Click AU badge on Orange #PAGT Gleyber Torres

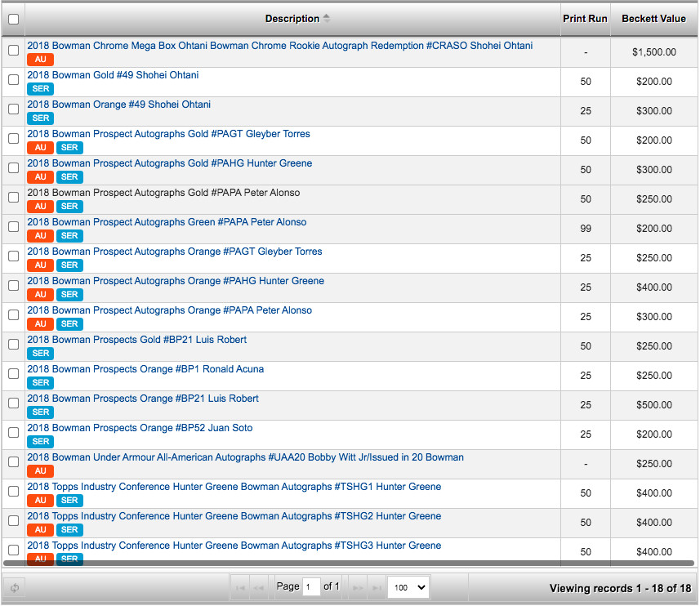coord(40,265)
